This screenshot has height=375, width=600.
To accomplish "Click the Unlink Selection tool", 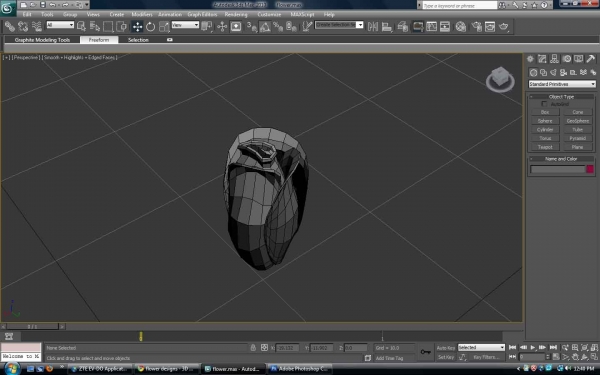I will pyautogui.click(x=23, y=26).
